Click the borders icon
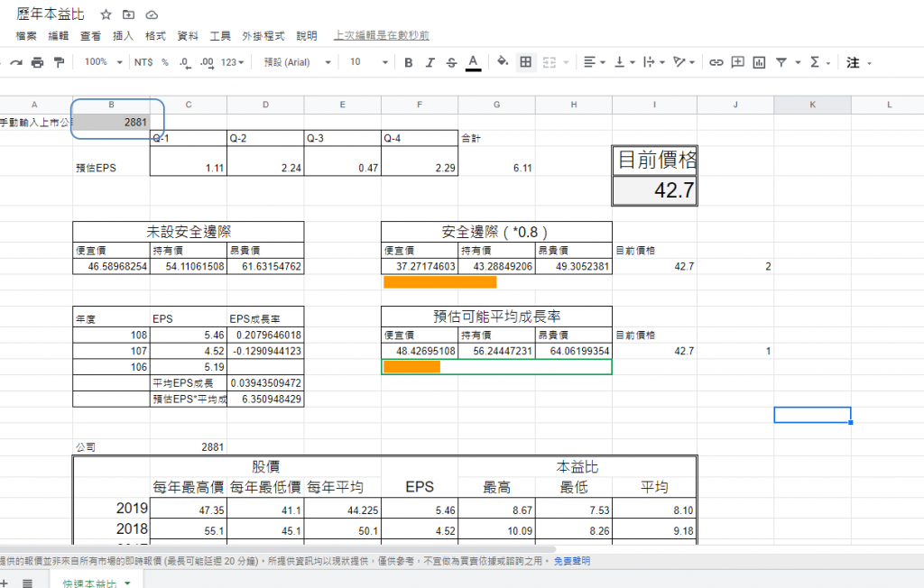Viewport: 924px width, 588px height. tap(525, 62)
